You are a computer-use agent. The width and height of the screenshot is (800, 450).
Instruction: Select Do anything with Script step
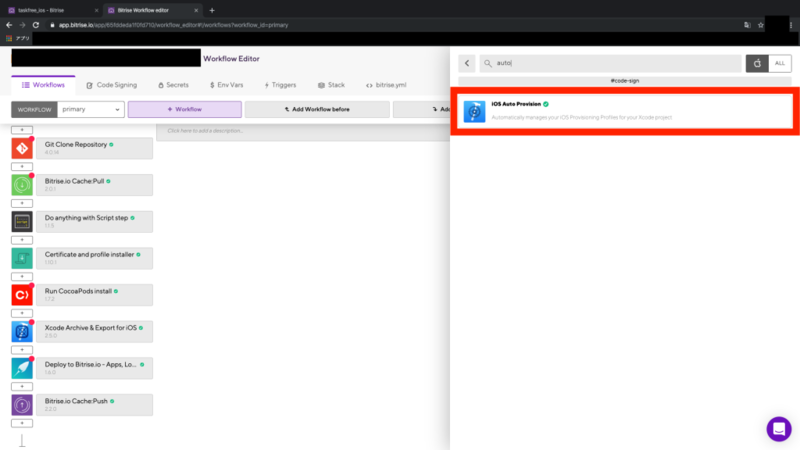point(94,222)
